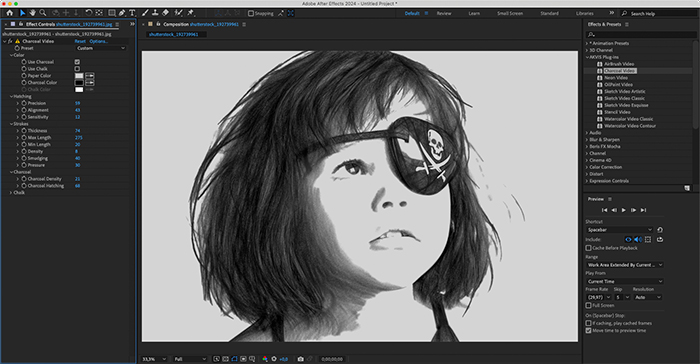Open the Work Area Extended range dropdown
This screenshot has height=364, width=700.
(x=625, y=265)
